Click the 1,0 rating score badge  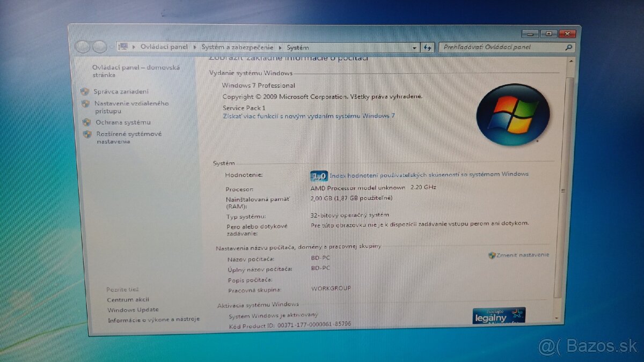pyautogui.click(x=319, y=175)
